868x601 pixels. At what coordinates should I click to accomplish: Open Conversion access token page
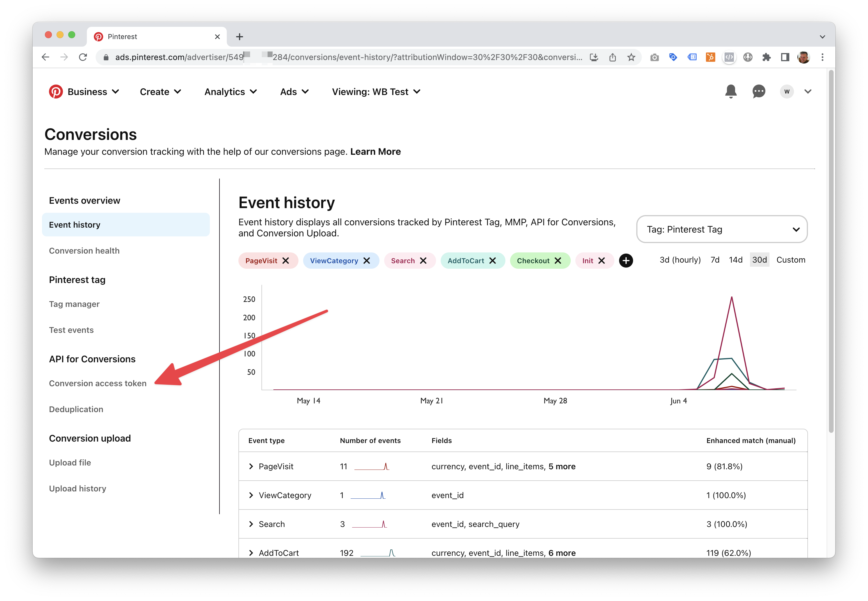tap(98, 383)
